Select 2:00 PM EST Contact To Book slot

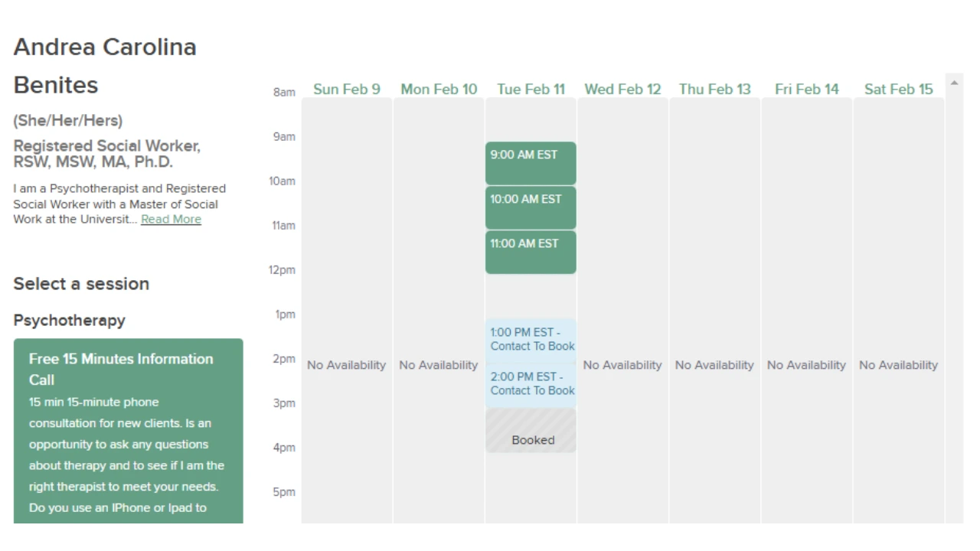[x=531, y=384]
